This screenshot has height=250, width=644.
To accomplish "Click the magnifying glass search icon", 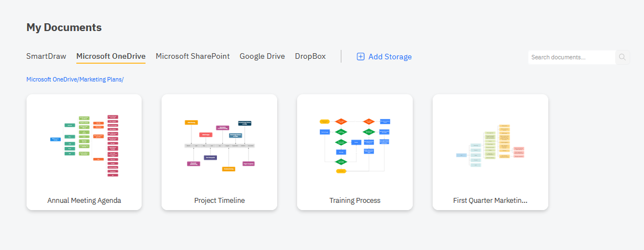I will click(622, 57).
